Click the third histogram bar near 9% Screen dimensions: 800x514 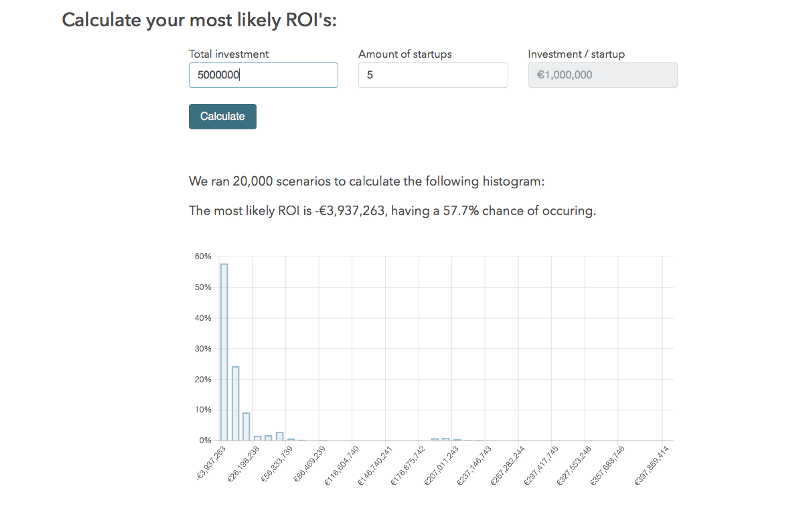pos(246,426)
